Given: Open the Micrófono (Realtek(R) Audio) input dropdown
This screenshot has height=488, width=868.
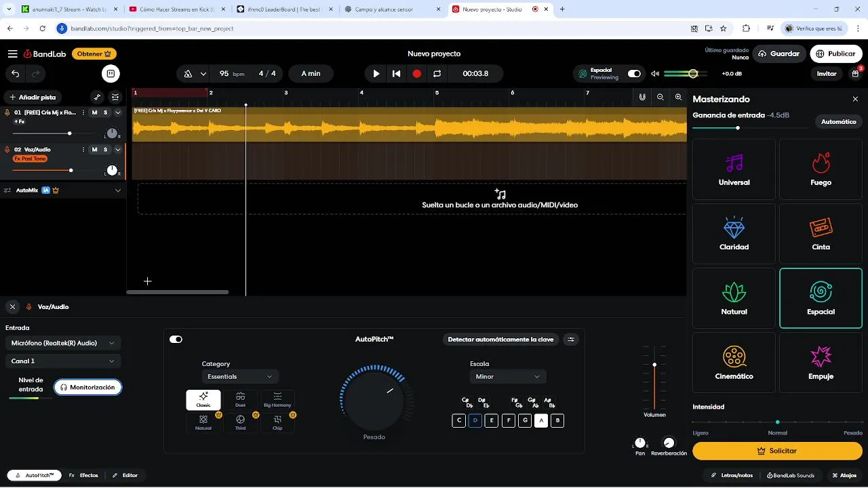Looking at the screenshot, I should coord(63,343).
